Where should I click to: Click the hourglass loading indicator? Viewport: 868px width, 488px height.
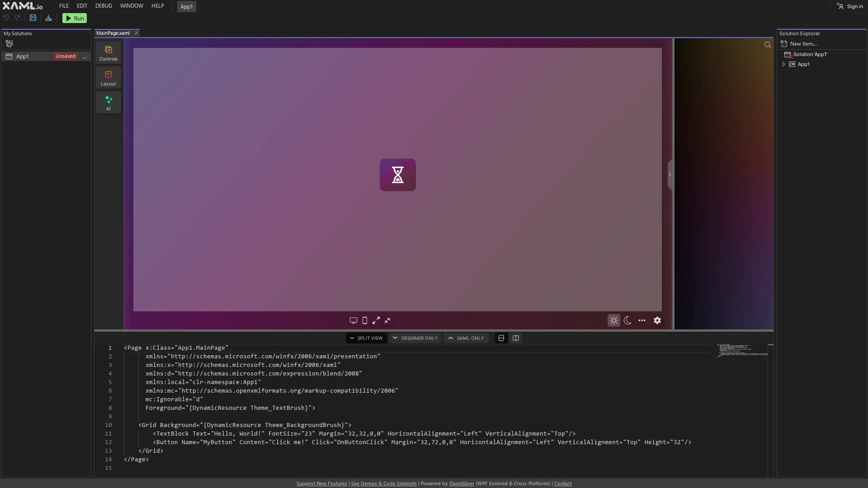(x=398, y=175)
